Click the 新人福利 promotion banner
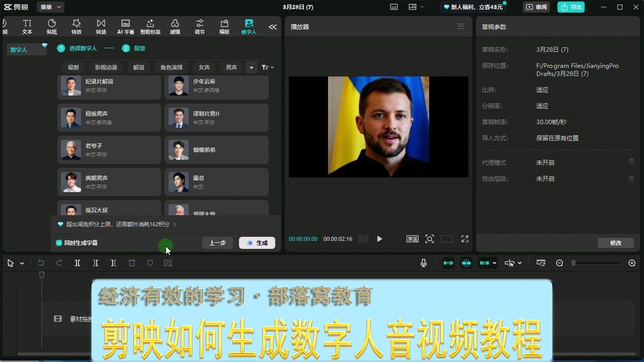The width and height of the screenshot is (644, 362). (x=473, y=7)
